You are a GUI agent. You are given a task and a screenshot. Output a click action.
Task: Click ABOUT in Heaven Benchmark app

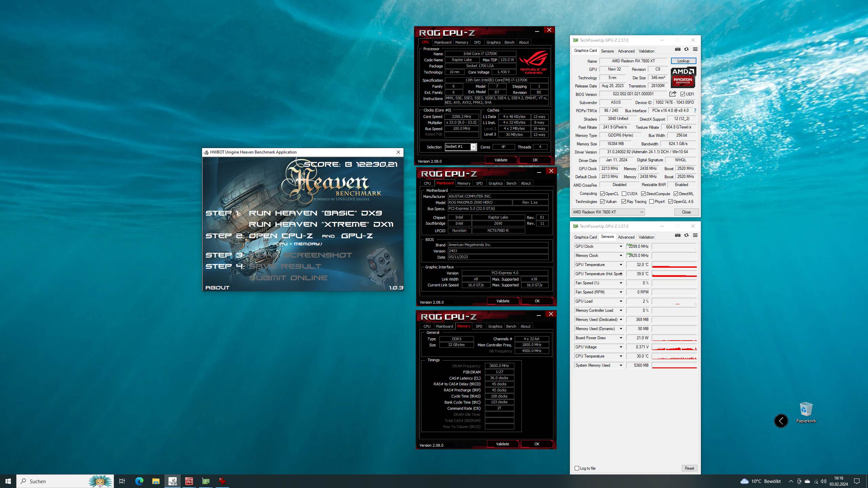pos(217,288)
